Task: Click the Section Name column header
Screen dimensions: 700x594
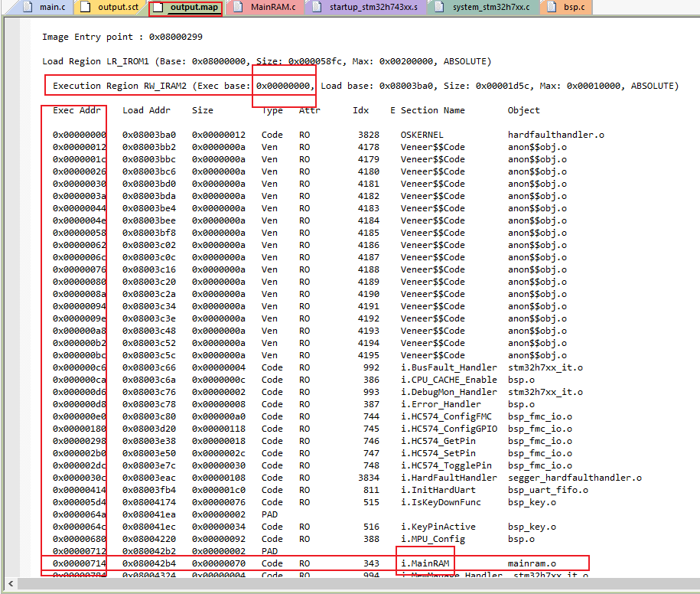Action: (432, 110)
